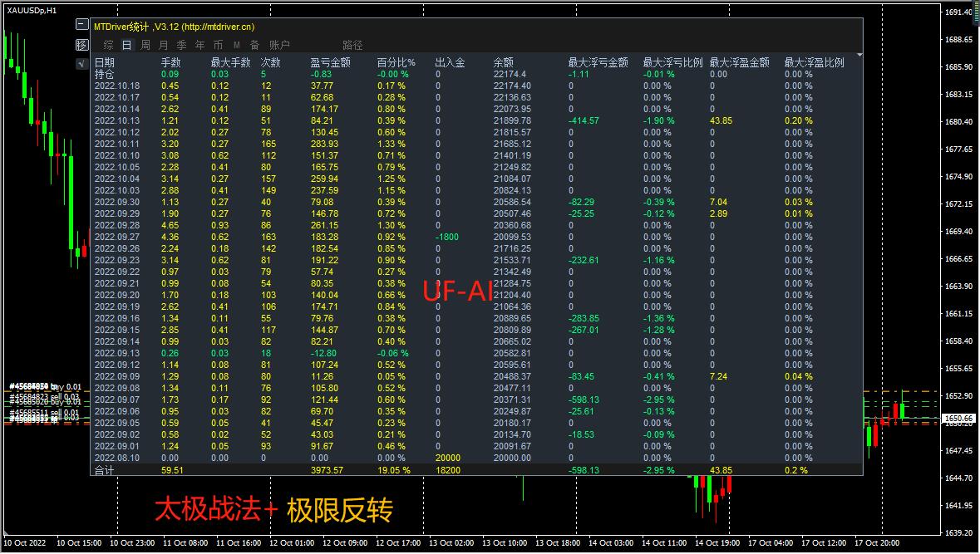This screenshot has width=980, height=554.
Task: Switch to 币 currency statistics view
Action: 217,45
